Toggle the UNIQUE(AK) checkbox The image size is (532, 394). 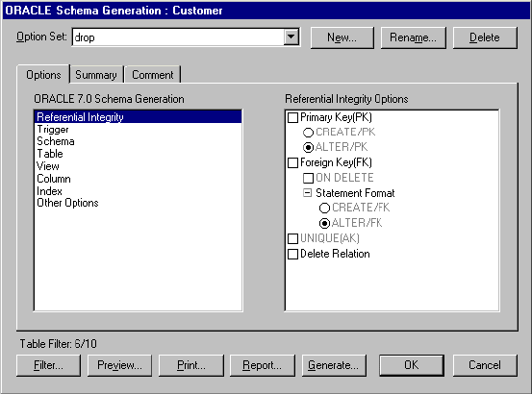pyautogui.click(x=292, y=238)
